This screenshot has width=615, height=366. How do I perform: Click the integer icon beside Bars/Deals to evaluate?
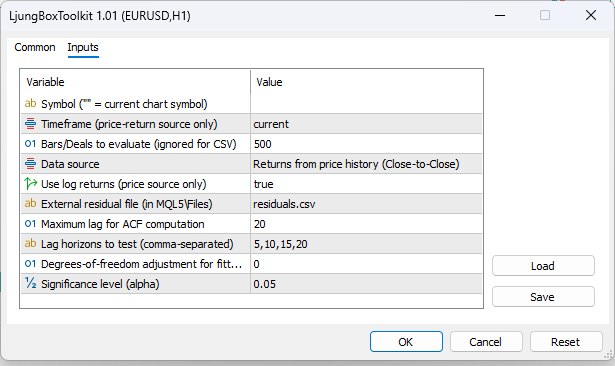30,144
